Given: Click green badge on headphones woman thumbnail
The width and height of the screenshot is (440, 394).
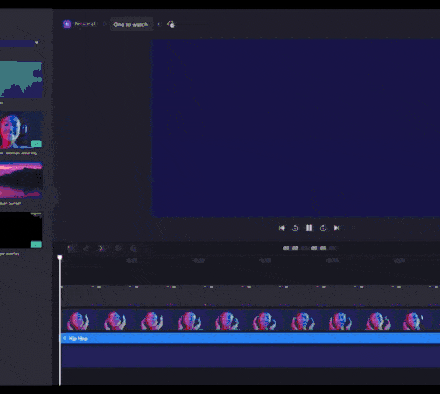Looking at the screenshot, I should [36, 144].
